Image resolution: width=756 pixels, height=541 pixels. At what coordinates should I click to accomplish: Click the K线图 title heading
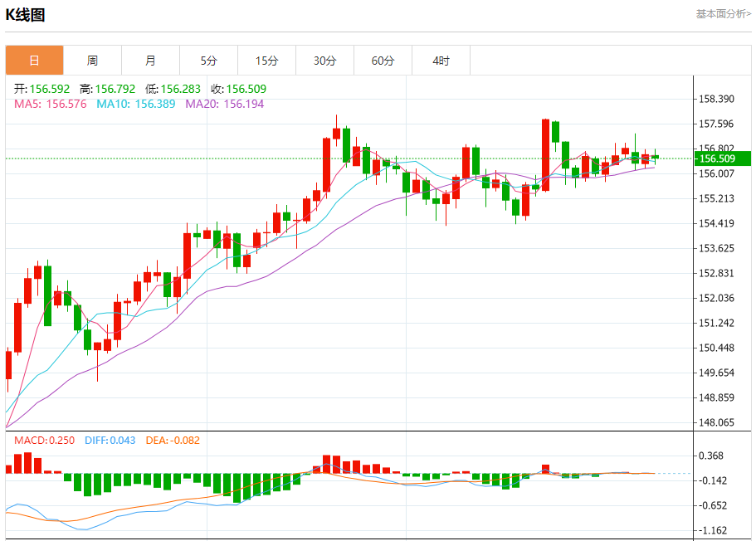click(x=26, y=14)
